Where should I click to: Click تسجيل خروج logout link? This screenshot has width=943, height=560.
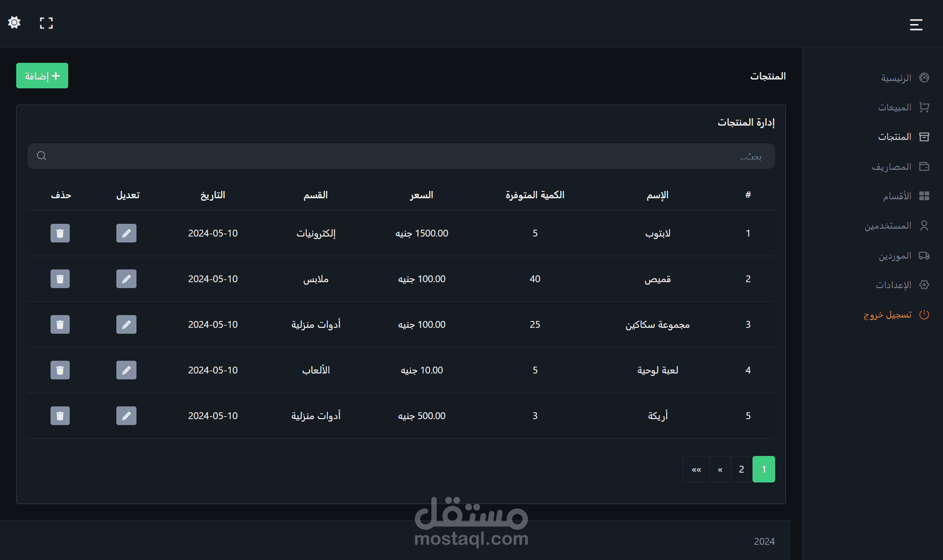[x=888, y=315]
